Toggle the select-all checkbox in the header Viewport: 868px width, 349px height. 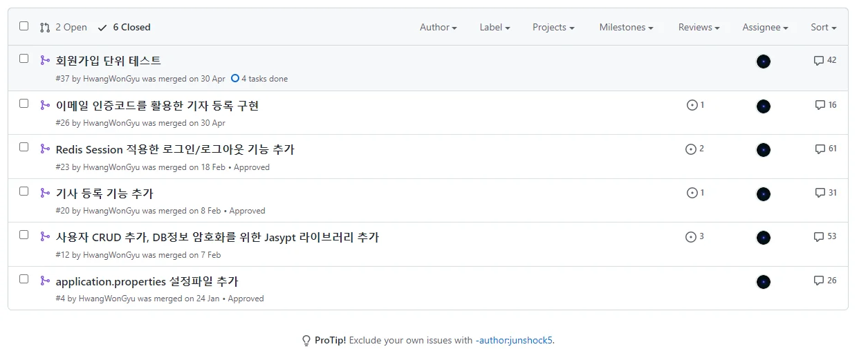point(24,26)
